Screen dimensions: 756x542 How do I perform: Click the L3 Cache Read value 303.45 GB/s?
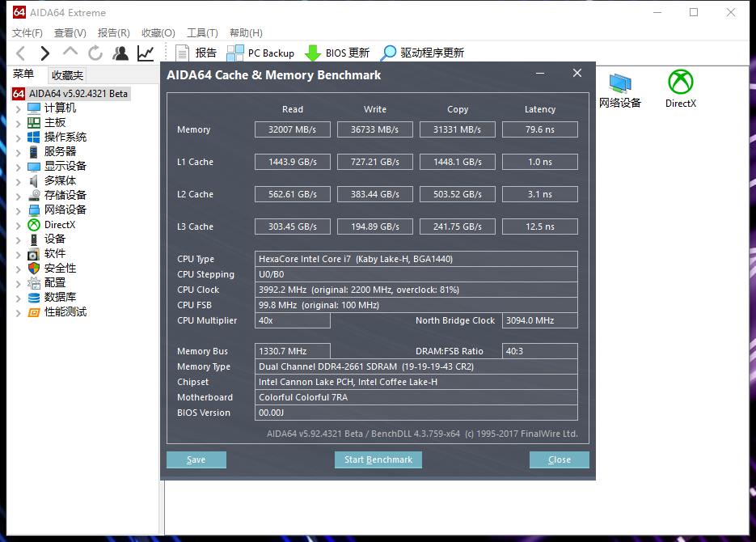293,227
